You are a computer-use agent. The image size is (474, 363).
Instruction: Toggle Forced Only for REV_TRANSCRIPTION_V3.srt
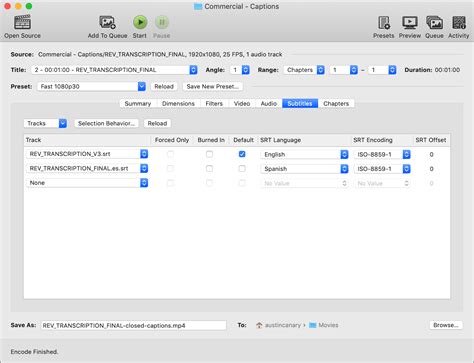point(170,154)
